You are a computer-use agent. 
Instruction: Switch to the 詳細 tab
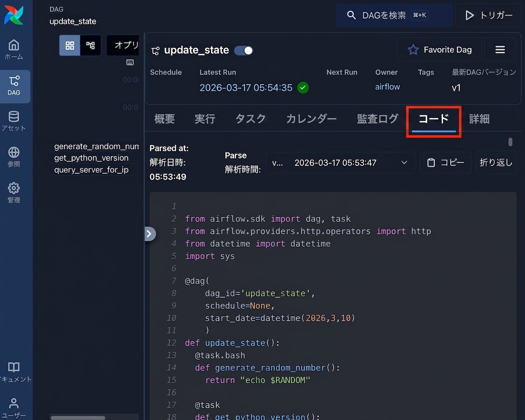pos(479,119)
